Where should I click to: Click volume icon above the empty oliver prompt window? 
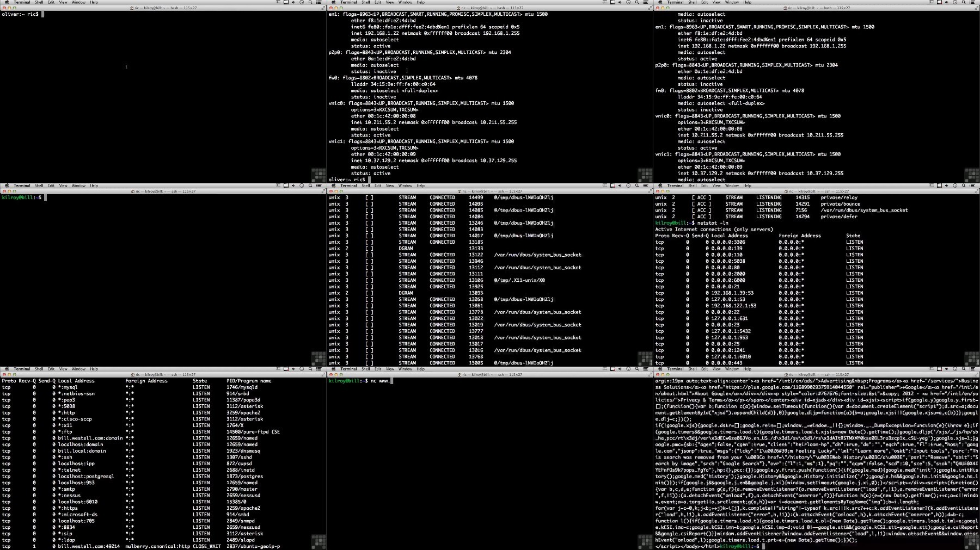click(294, 2)
